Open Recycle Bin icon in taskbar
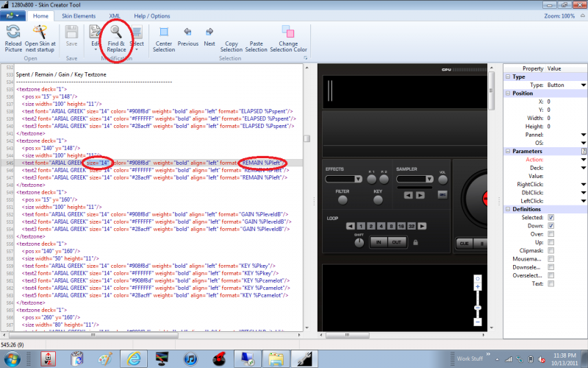Image resolution: width=588 pixels, height=368 pixels. 77,359
